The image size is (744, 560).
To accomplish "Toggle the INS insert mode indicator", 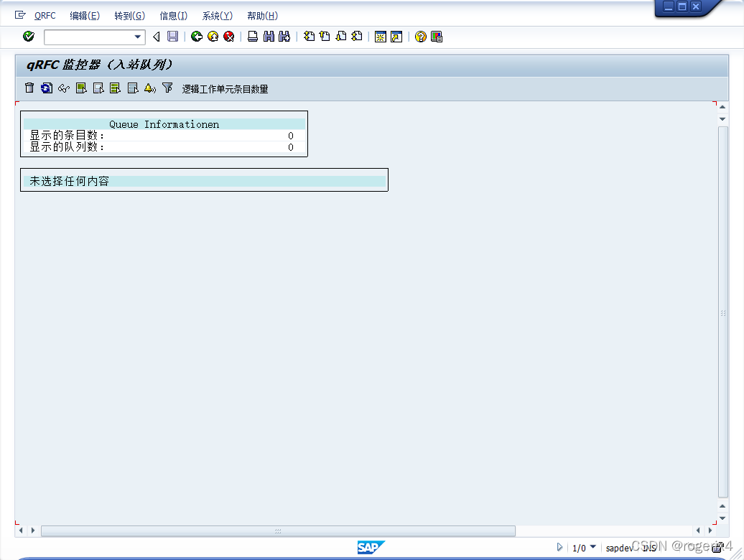I will pyautogui.click(x=648, y=548).
